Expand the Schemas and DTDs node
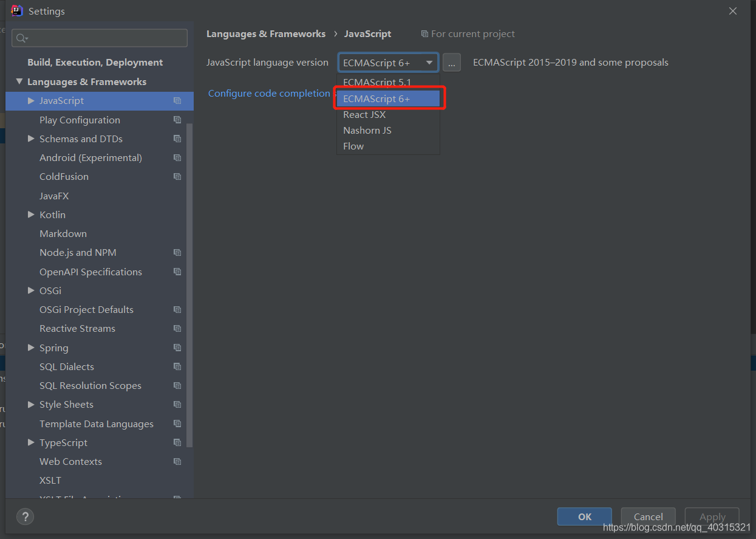 pos(31,139)
